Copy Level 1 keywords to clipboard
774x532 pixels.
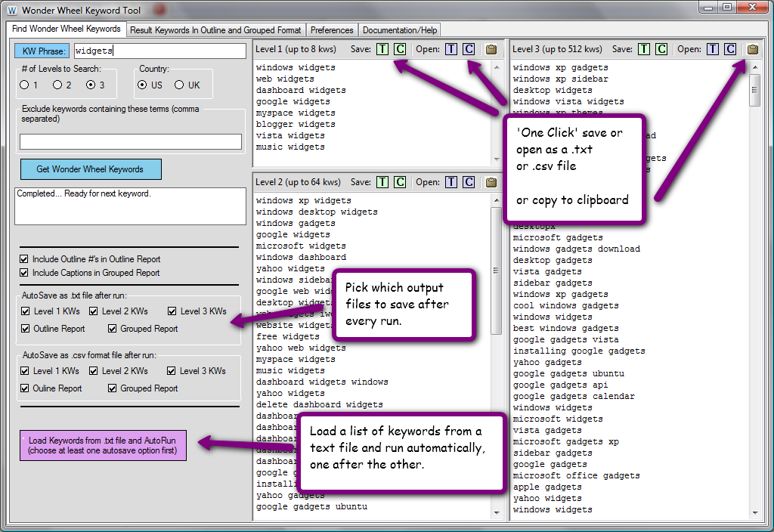[x=491, y=49]
